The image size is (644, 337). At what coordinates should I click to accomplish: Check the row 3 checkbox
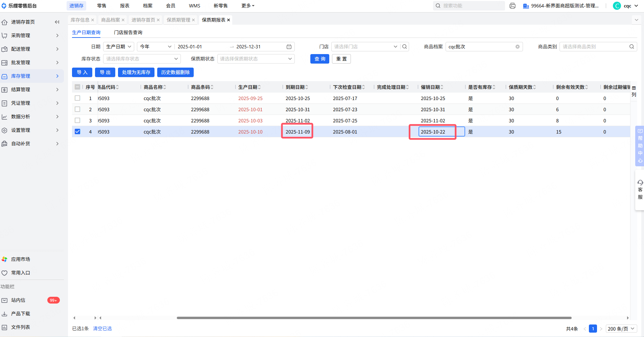(x=77, y=120)
